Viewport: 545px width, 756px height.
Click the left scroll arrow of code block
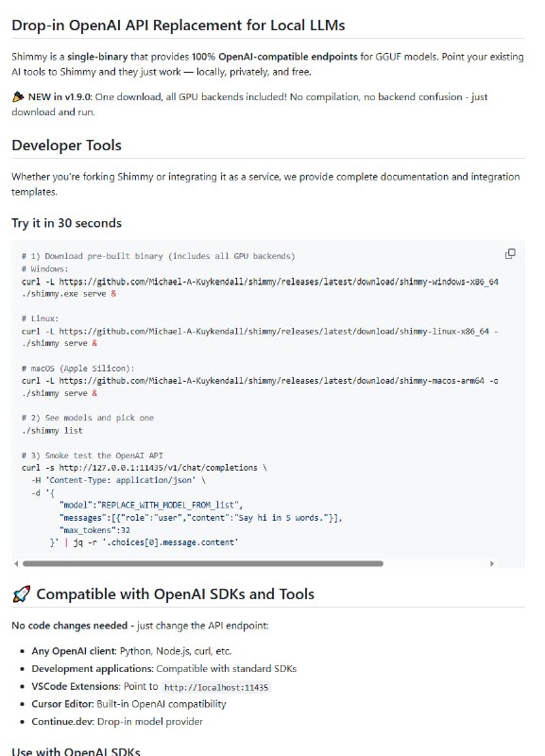(x=16, y=563)
